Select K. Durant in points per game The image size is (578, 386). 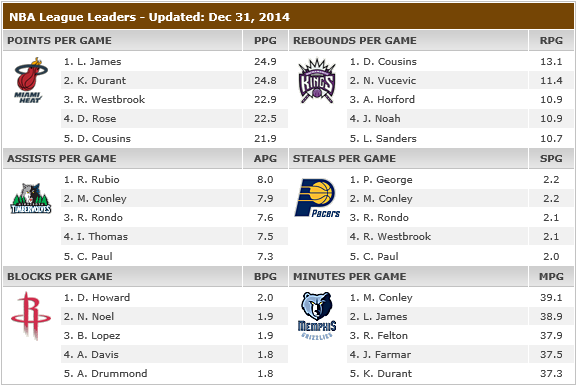[95, 81]
